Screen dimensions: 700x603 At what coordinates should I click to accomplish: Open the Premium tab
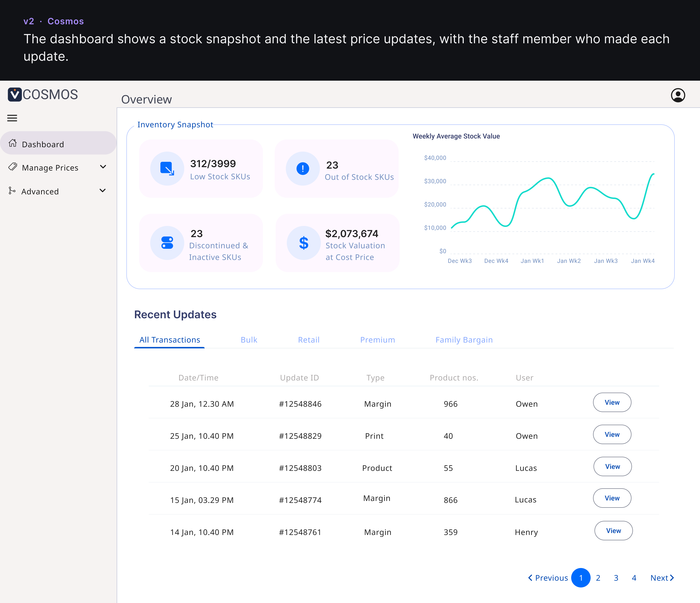tap(378, 340)
